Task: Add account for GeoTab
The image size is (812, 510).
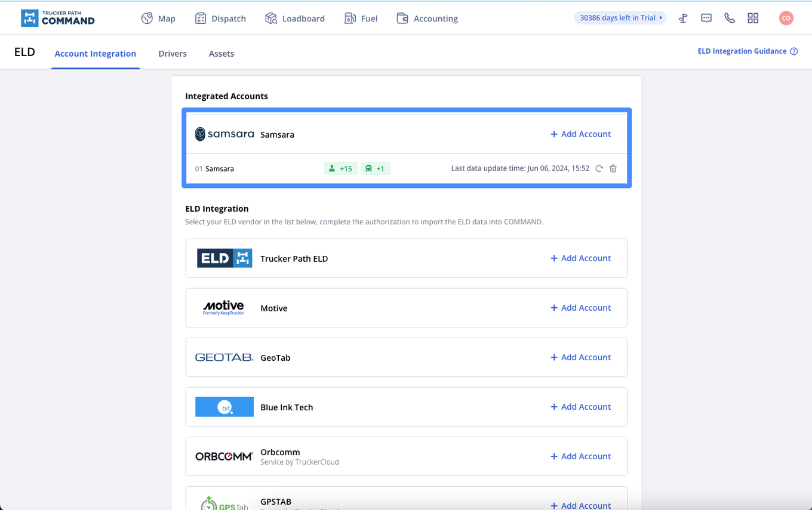Action: click(580, 357)
